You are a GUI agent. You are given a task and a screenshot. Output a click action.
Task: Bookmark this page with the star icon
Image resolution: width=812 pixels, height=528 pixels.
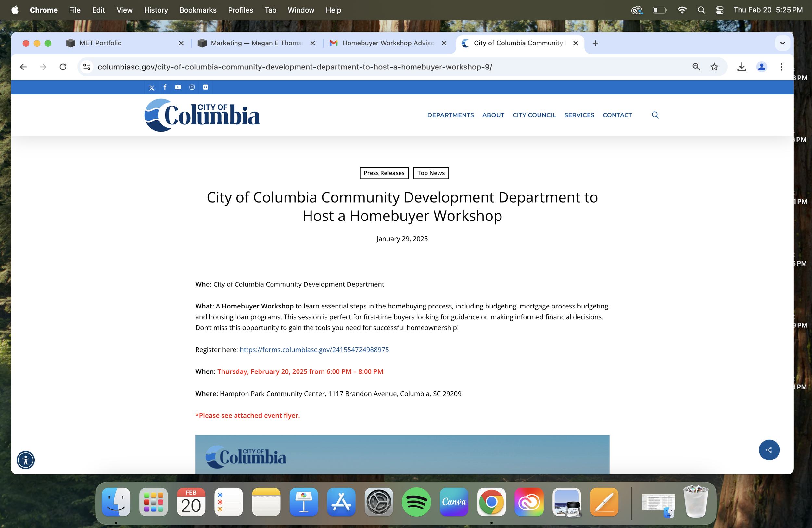(x=714, y=67)
